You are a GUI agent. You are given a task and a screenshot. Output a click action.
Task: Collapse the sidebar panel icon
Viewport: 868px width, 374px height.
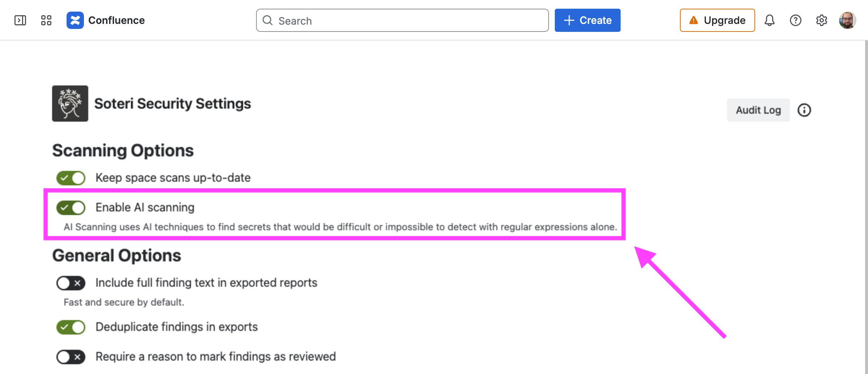click(x=20, y=20)
